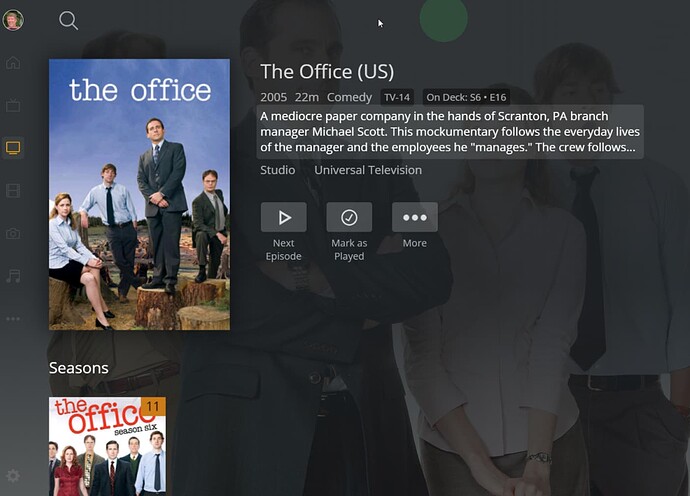Expand the sidebar three-dots more item
This screenshot has width=690, height=496.
click(13, 319)
